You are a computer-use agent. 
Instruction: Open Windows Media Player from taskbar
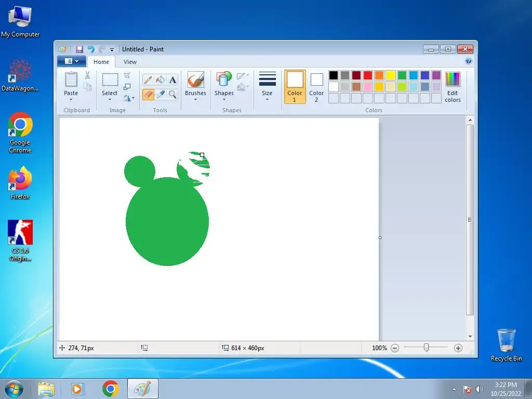point(78,389)
